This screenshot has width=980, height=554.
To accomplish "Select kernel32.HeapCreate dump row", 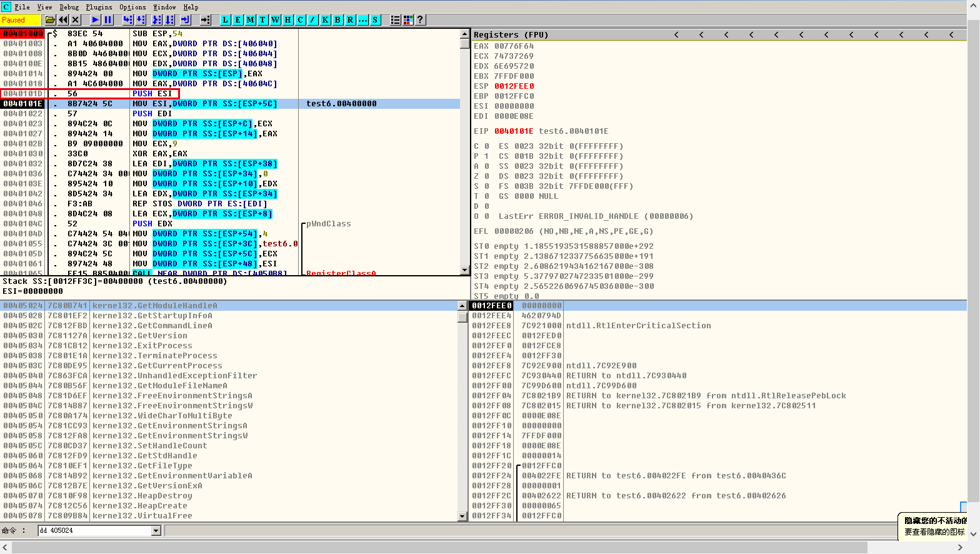I will [230, 506].
